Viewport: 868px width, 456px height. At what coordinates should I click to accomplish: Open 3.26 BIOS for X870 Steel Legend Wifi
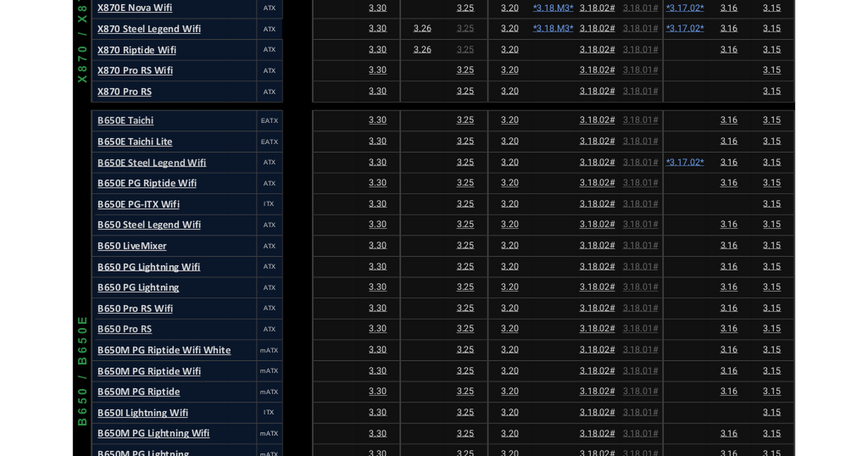[x=422, y=28]
